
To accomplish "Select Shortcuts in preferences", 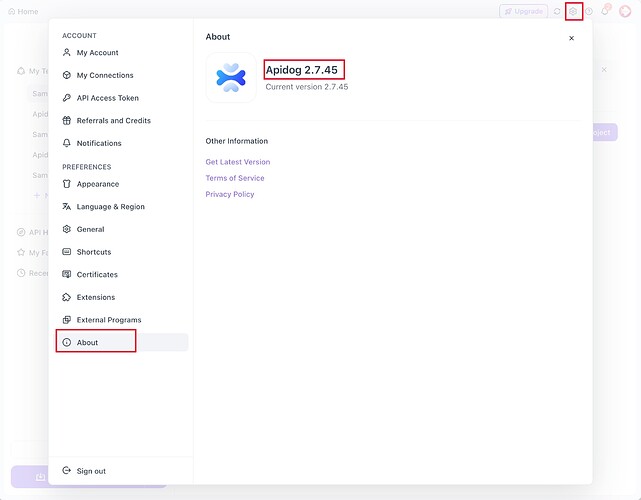I will tap(93, 252).
